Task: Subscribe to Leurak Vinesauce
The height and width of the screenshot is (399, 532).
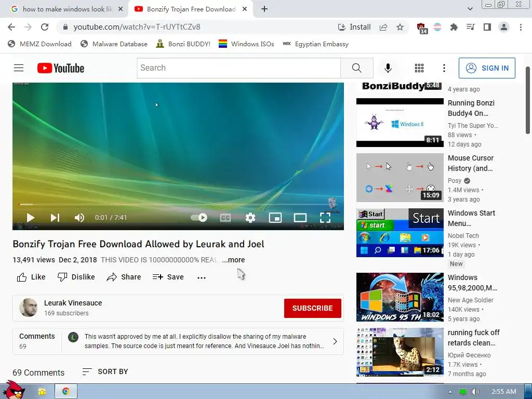Action: point(312,308)
